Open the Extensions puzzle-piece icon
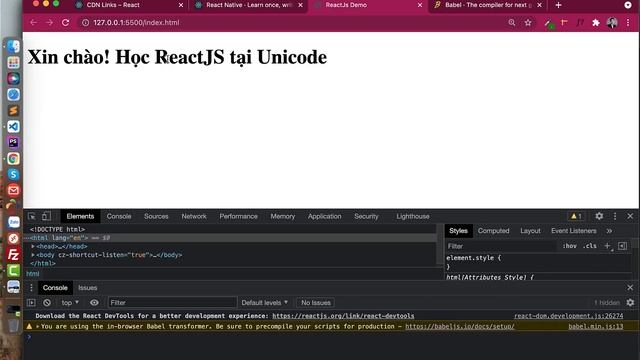This screenshot has width=640, height=360. pos(596,22)
